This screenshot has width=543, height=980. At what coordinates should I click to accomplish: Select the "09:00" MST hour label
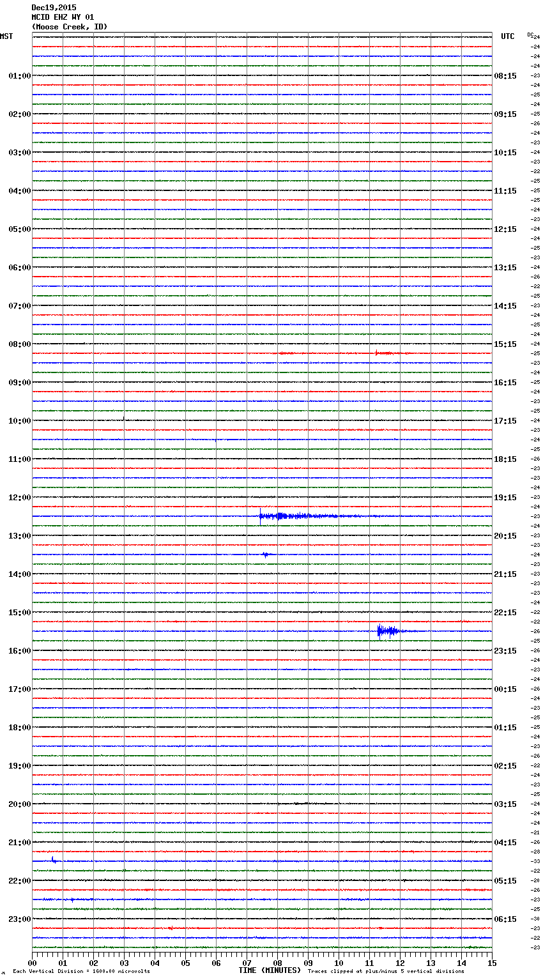[20, 383]
